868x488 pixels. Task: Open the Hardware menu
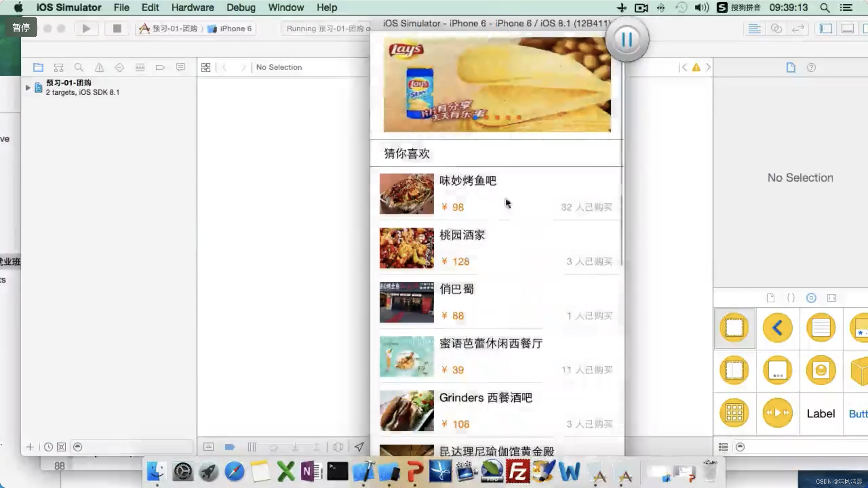pos(192,7)
